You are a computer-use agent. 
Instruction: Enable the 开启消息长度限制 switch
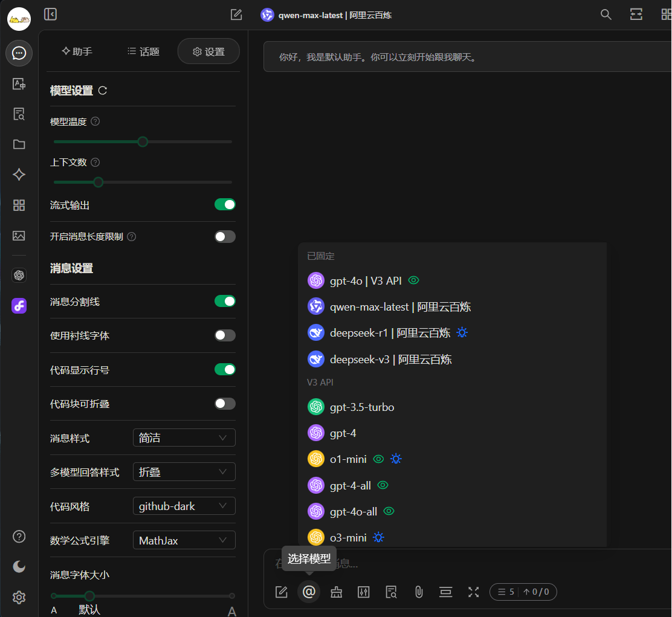[x=225, y=236]
